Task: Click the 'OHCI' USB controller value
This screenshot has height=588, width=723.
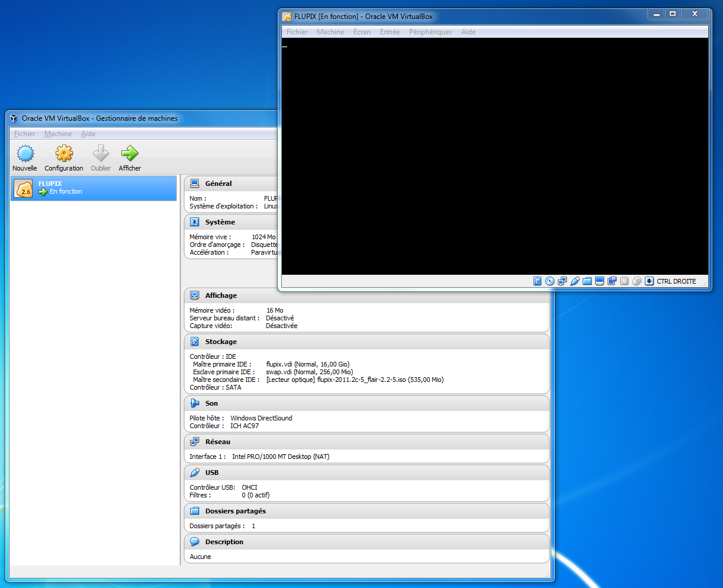Action: click(x=249, y=487)
